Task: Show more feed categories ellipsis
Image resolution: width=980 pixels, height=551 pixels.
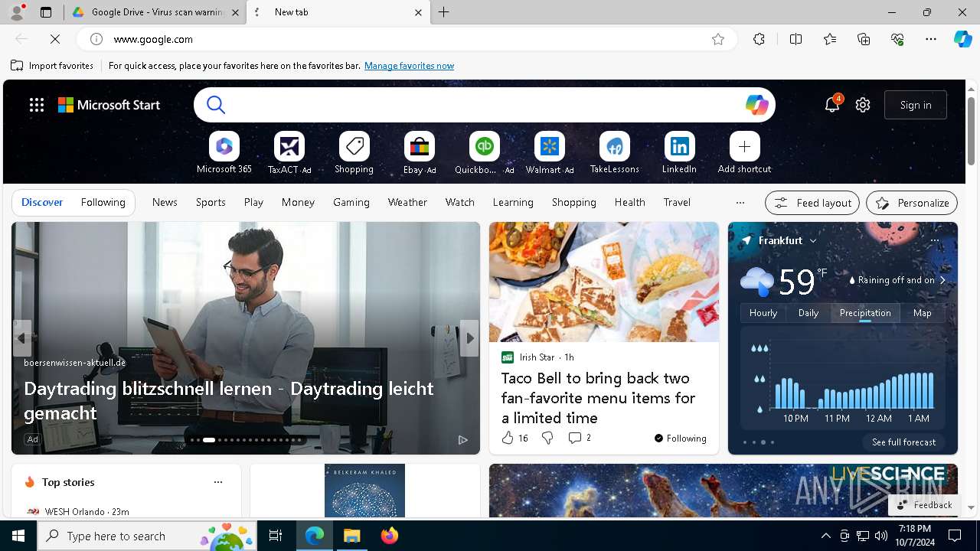Action: [x=740, y=203]
